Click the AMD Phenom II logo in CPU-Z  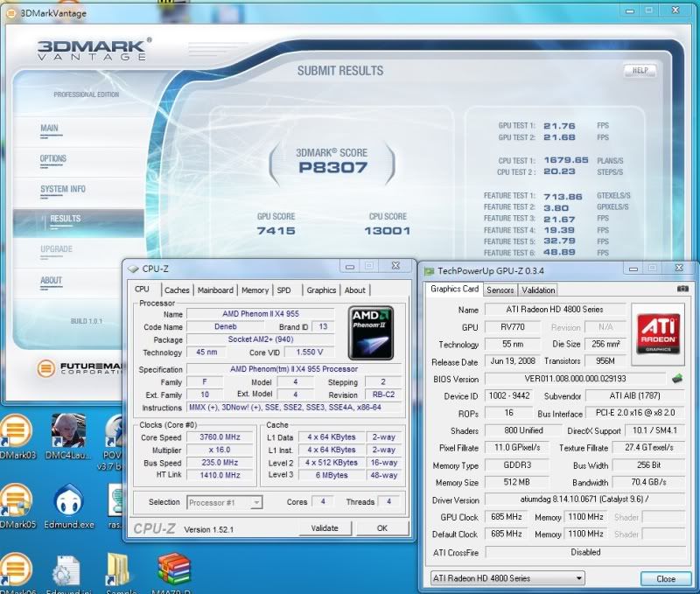click(370, 333)
